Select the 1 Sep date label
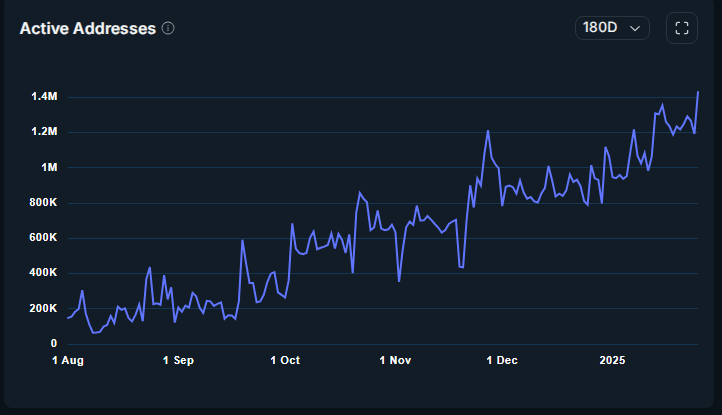Image resolution: width=722 pixels, height=415 pixels. tap(176, 360)
